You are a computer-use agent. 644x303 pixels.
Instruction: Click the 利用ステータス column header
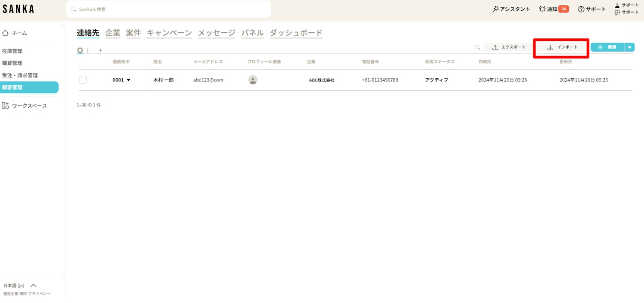pos(440,62)
